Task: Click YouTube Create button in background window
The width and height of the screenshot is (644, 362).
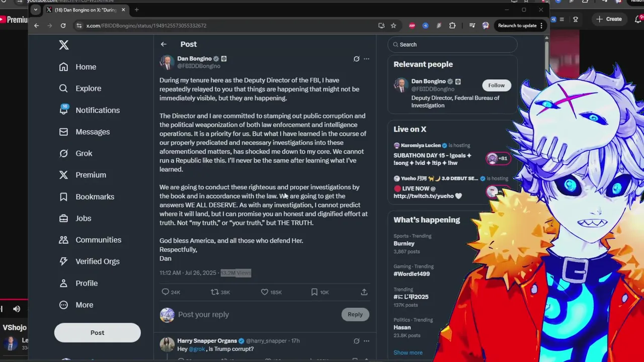Action: [x=609, y=19]
